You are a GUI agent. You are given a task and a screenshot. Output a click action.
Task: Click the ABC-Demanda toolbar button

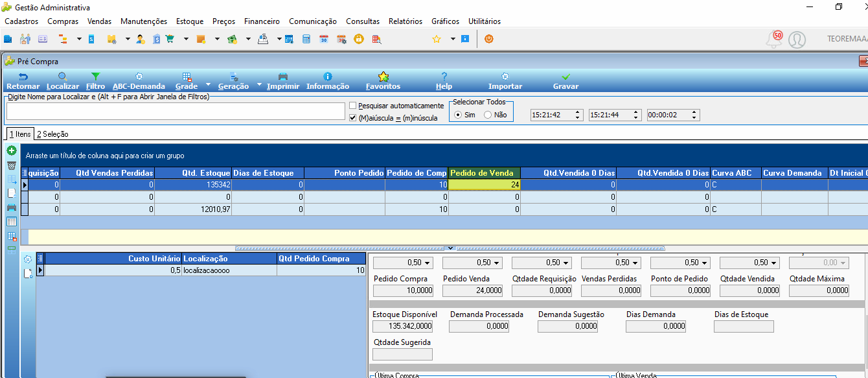pos(139,81)
